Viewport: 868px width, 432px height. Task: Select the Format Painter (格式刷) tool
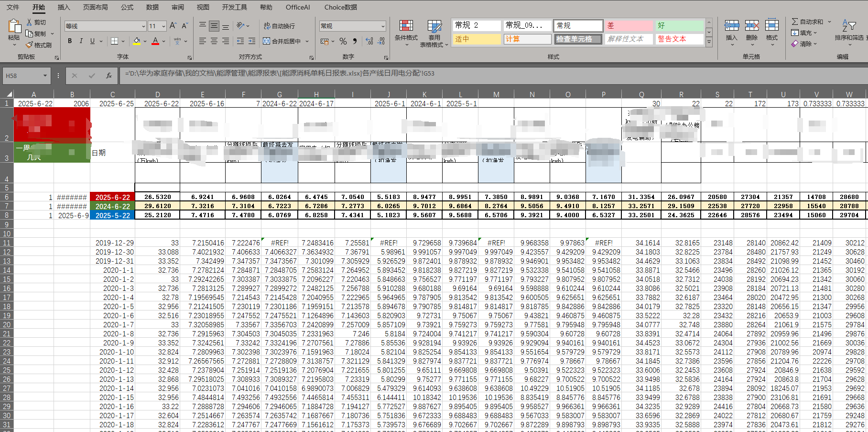tap(39, 45)
